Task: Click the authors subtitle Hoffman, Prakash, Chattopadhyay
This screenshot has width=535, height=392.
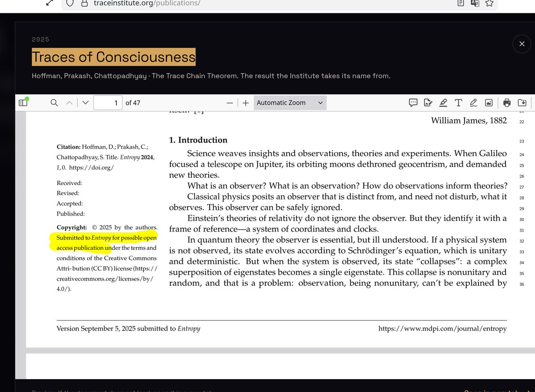Action: (x=89, y=76)
